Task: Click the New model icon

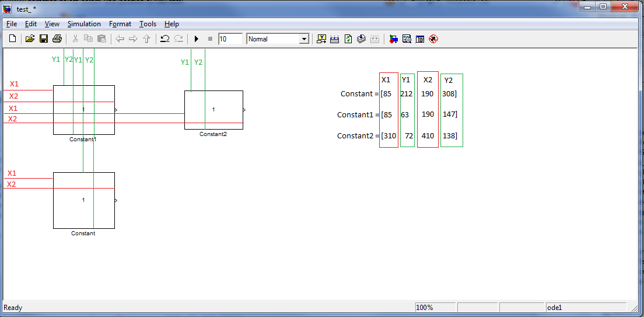Action: [12, 39]
